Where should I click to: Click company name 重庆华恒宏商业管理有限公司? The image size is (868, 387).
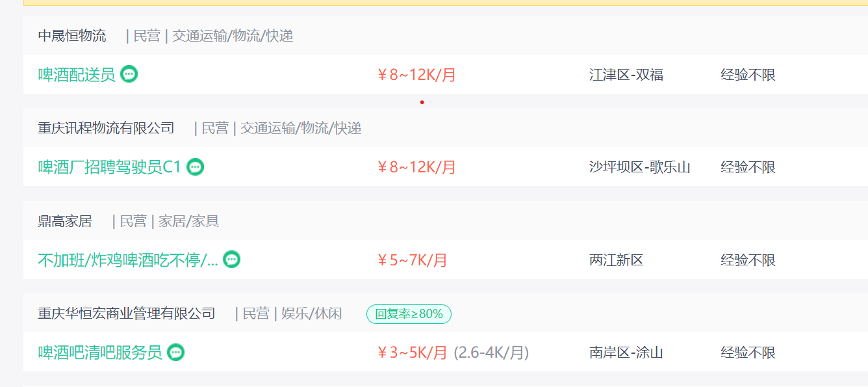[x=126, y=314]
